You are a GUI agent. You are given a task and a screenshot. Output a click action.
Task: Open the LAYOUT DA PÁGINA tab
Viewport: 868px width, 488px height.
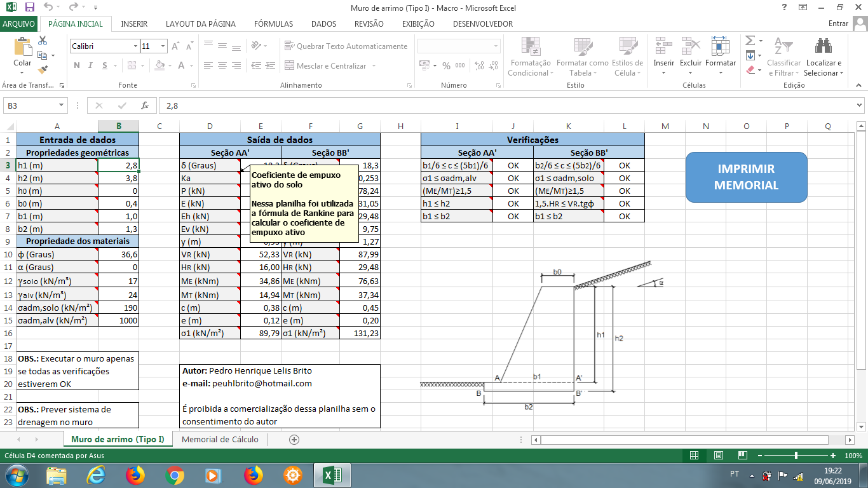[x=201, y=24]
